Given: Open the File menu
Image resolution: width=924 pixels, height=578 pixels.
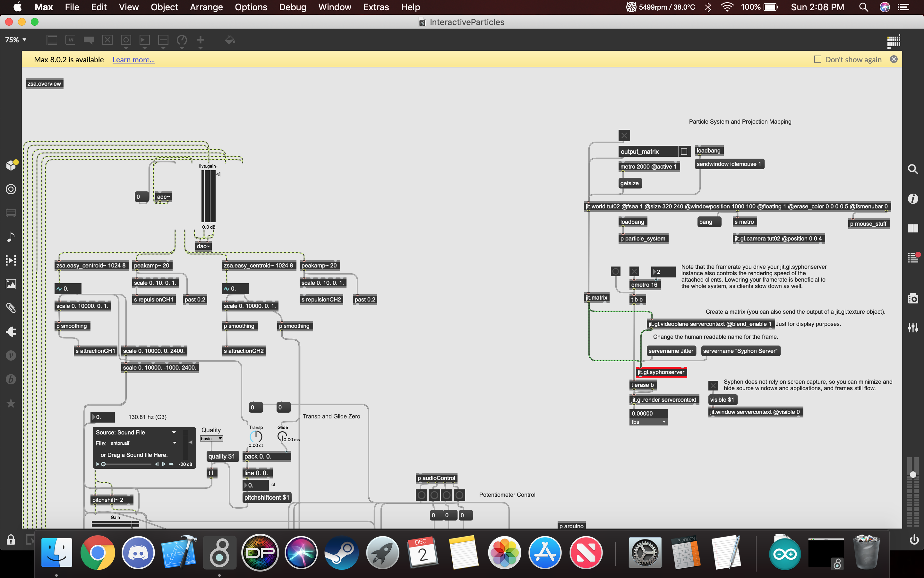Looking at the screenshot, I should coord(72,7).
